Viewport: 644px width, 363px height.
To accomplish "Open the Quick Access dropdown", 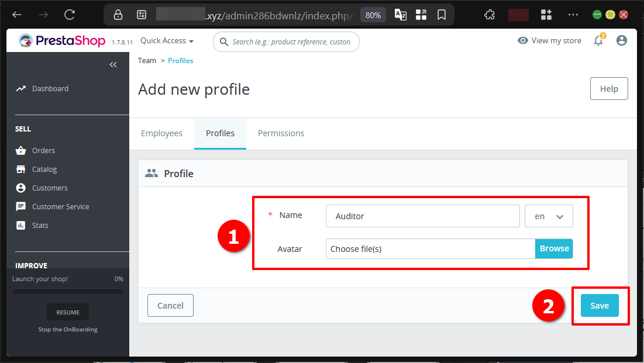I will [166, 40].
